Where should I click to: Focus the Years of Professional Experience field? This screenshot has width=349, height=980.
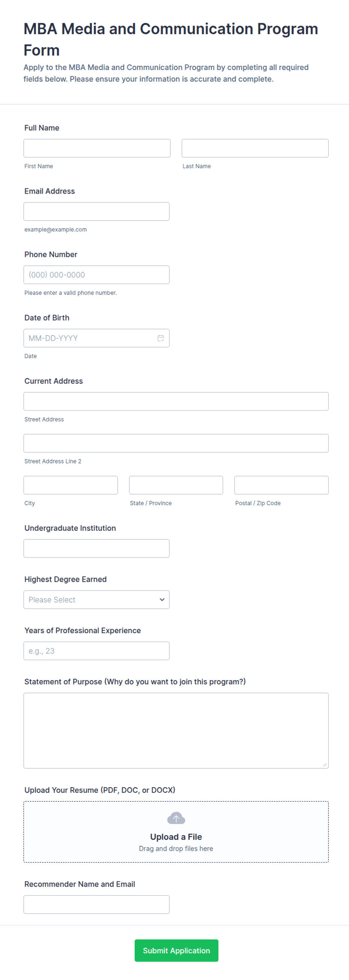96,650
